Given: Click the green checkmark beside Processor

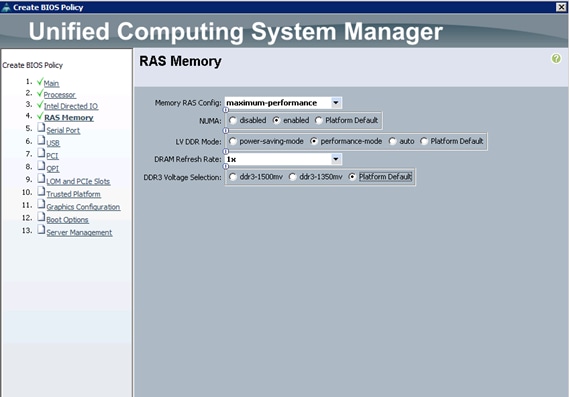Looking at the screenshot, I should [40, 93].
